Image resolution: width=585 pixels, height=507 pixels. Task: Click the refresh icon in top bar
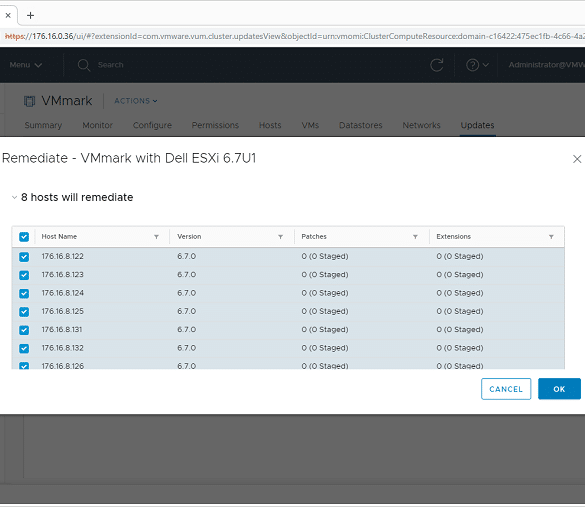pos(437,65)
